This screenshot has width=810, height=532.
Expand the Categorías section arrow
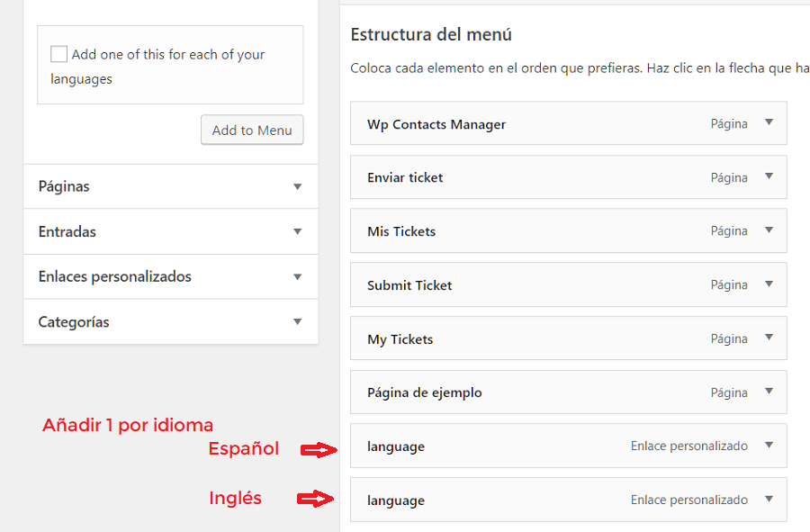point(297,321)
